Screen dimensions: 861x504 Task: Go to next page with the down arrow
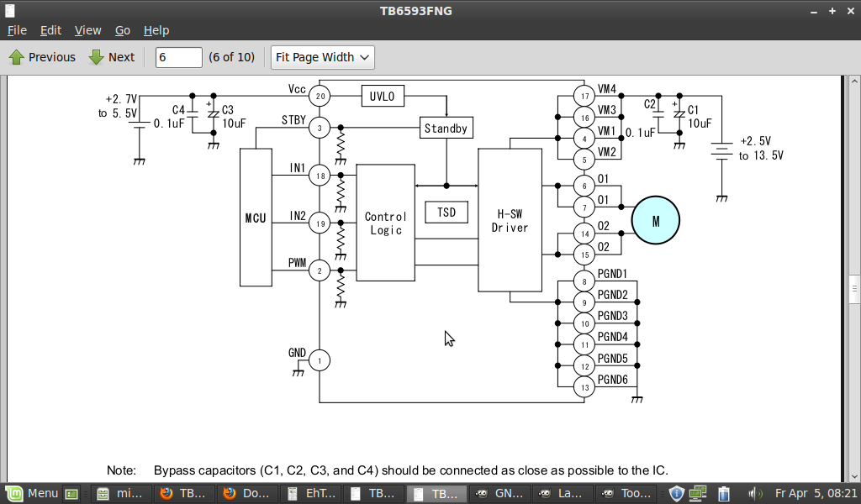(x=112, y=57)
